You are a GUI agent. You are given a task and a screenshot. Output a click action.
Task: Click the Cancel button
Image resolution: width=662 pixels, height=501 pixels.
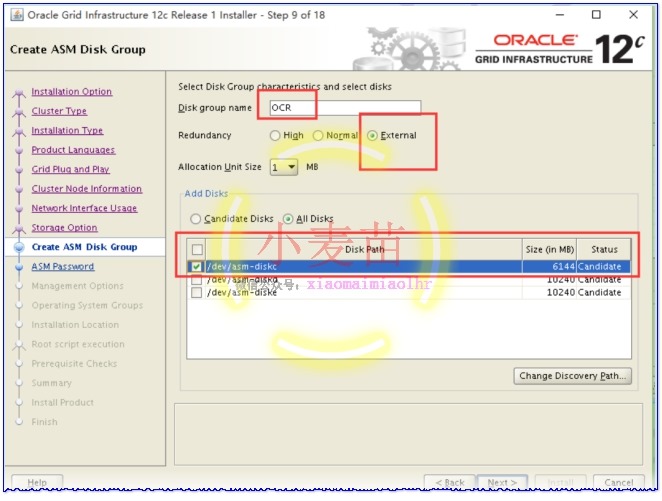pyautogui.click(x=619, y=482)
